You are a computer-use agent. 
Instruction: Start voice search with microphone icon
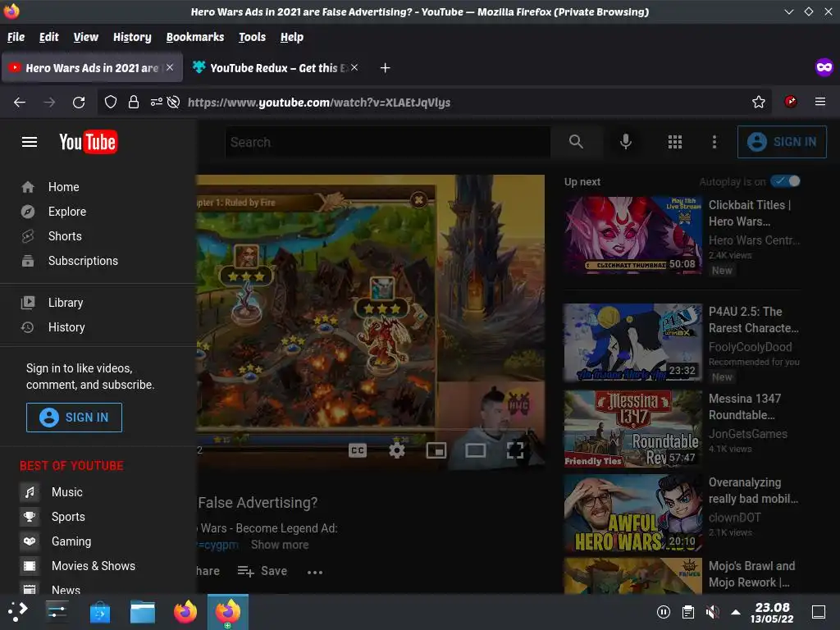[625, 142]
